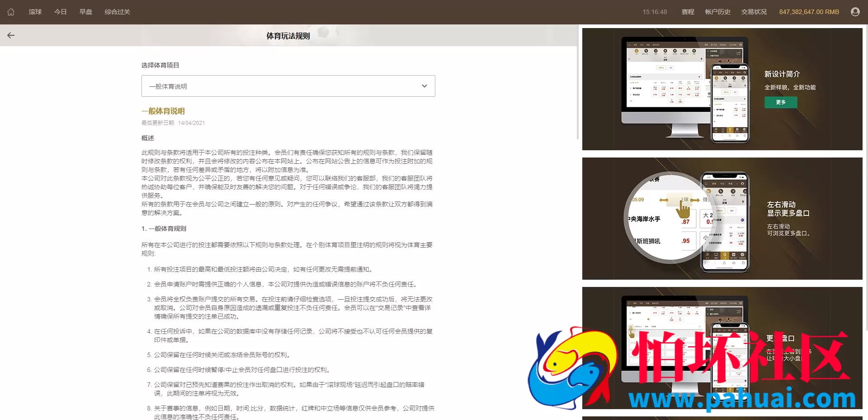868x420 pixels.
Task: Click the home icon in top navigation
Action: (11, 12)
